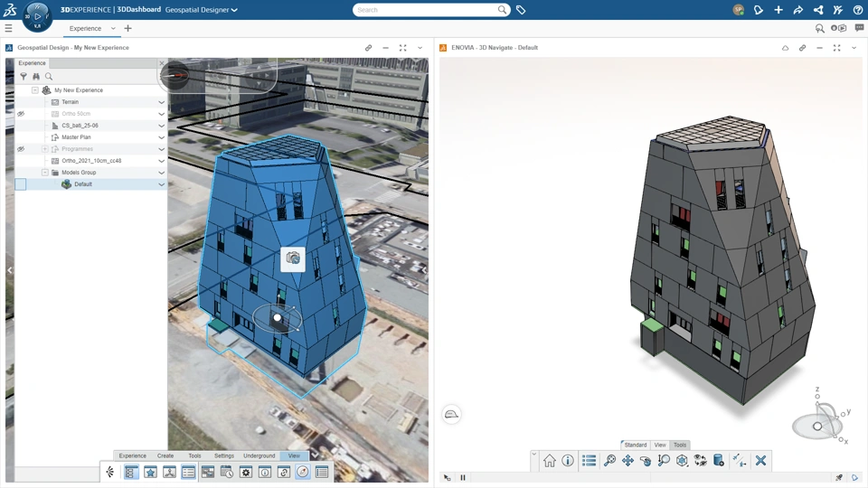868x488 pixels.
Task: Switch to the Underground tab
Action: tap(259, 455)
